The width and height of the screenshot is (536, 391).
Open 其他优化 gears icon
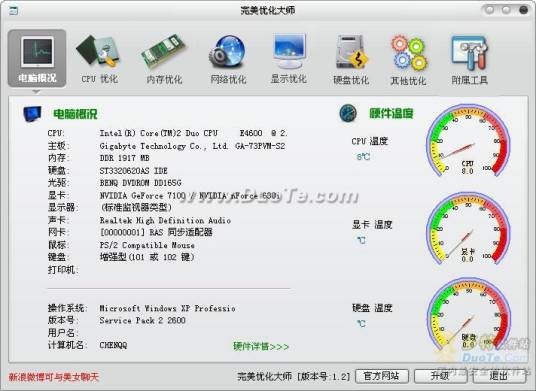(409, 53)
